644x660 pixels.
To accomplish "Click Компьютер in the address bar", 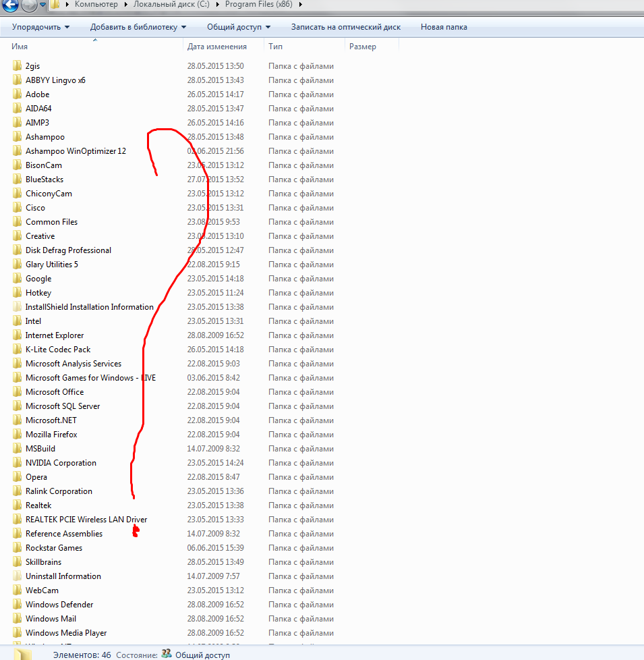I will (x=96, y=4).
